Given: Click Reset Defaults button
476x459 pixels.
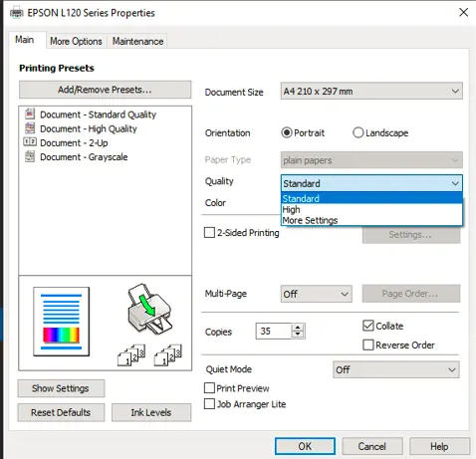Looking at the screenshot, I should (61, 412).
